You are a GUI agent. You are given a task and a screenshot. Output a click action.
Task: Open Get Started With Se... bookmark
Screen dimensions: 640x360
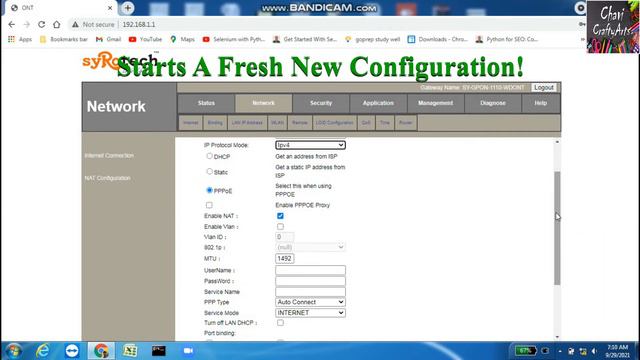[305, 39]
